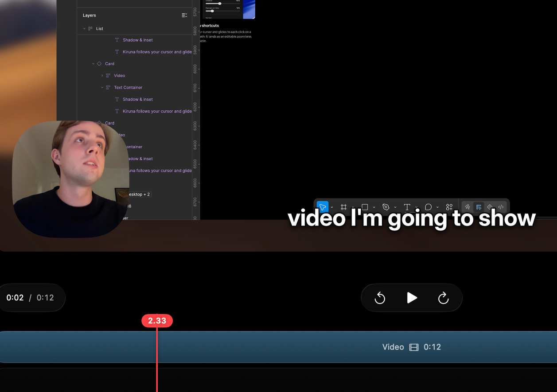Expand the Video layer chevron
The image size is (557, 392).
(102, 76)
